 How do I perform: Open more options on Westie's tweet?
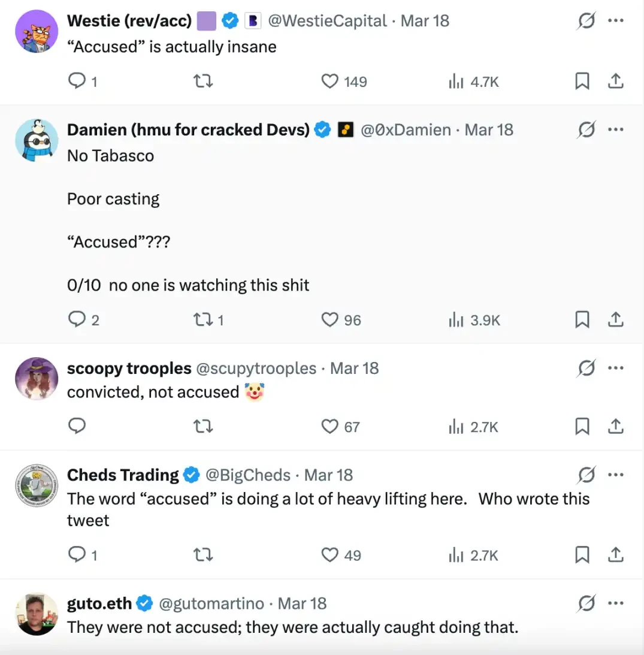(x=616, y=21)
